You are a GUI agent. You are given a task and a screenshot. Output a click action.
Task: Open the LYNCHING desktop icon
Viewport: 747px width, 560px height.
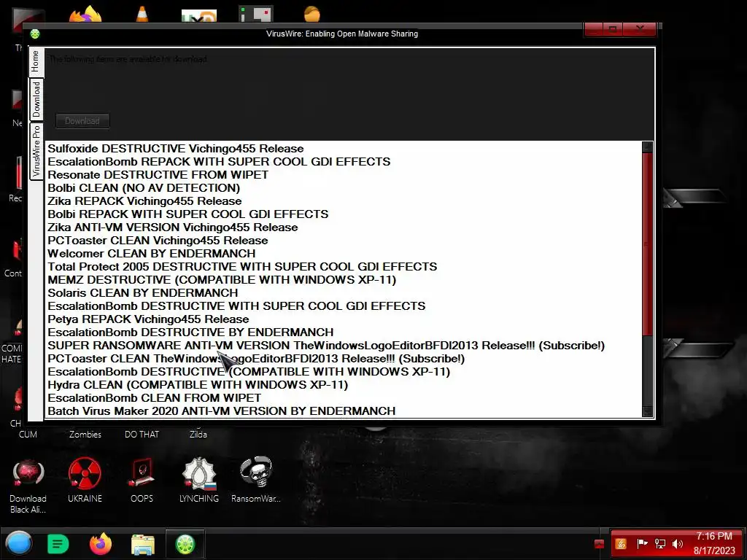click(199, 480)
